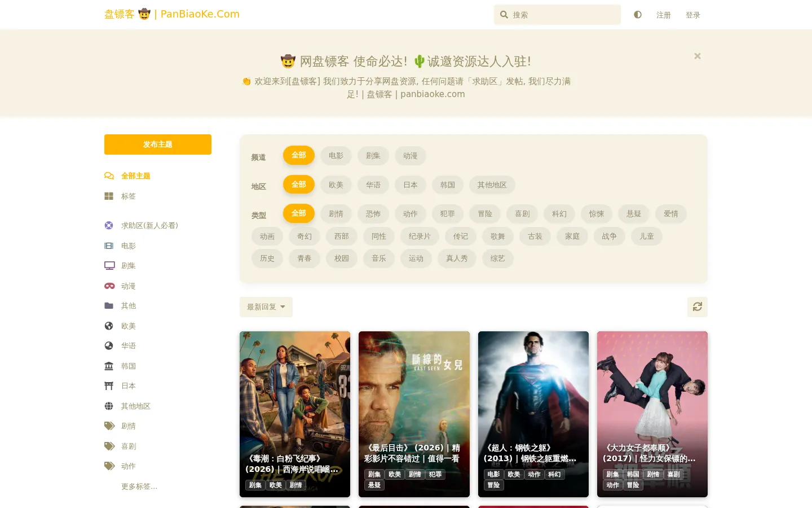Click the 动作 tag icon in sidebar
The height and width of the screenshot is (508, 812).
109,466
